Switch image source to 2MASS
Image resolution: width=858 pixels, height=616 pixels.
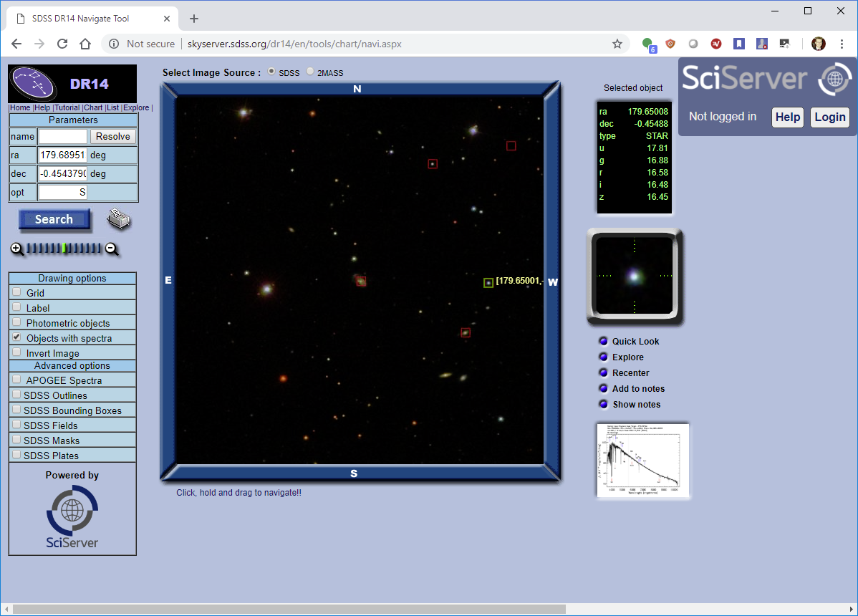point(310,72)
